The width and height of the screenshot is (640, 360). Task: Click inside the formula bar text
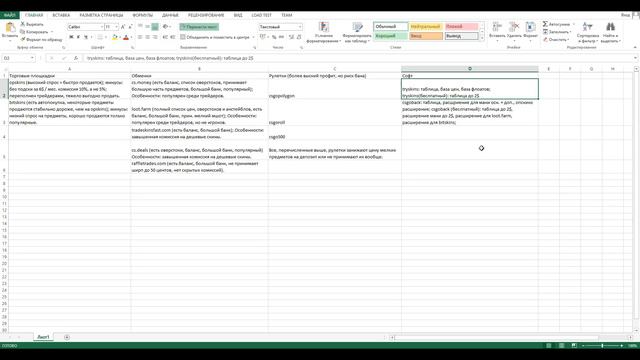coord(170,58)
